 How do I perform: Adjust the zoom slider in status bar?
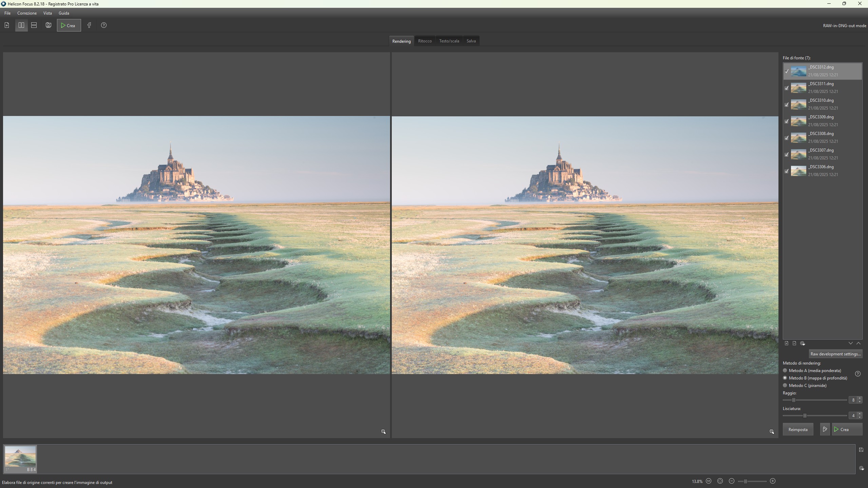pos(745,481)
